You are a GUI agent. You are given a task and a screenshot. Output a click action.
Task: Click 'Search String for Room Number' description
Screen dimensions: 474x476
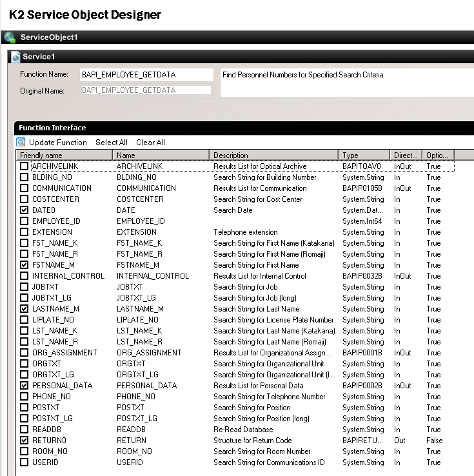tap(262, 451)
